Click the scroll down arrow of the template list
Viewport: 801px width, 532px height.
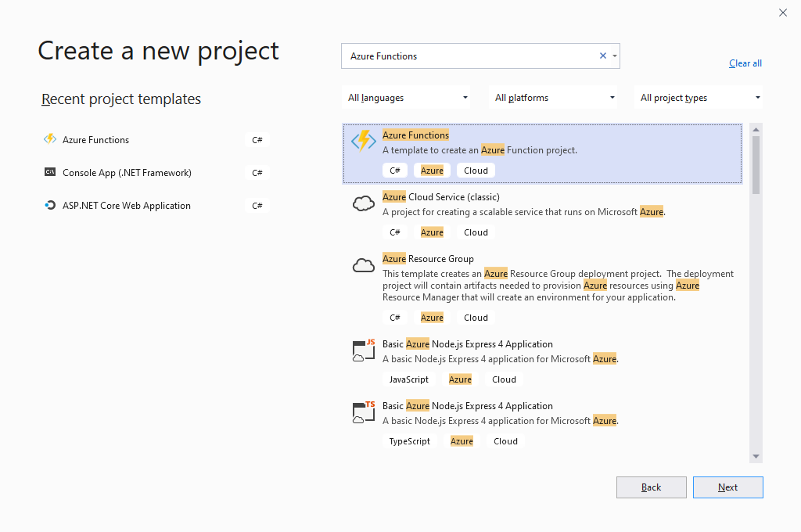[x=756, y=456]
